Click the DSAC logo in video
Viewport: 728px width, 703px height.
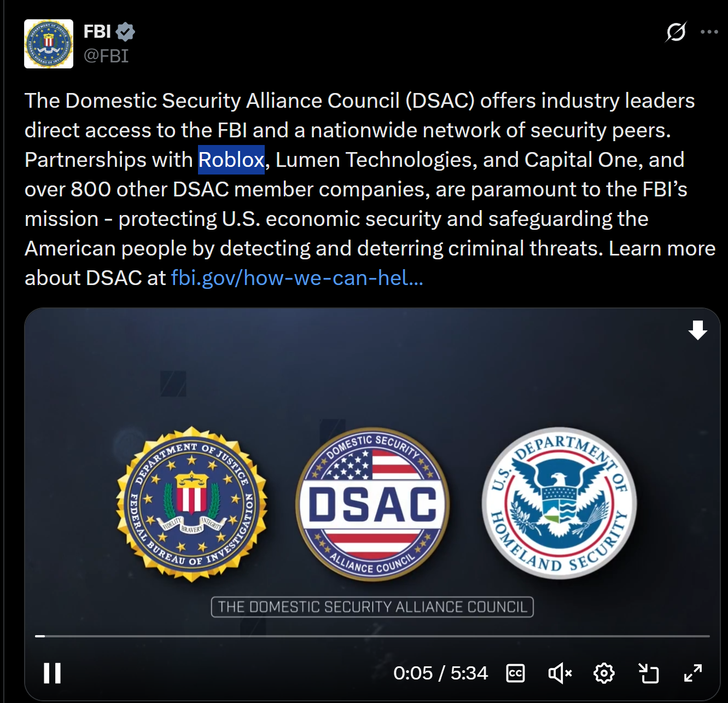pos(372,504)
